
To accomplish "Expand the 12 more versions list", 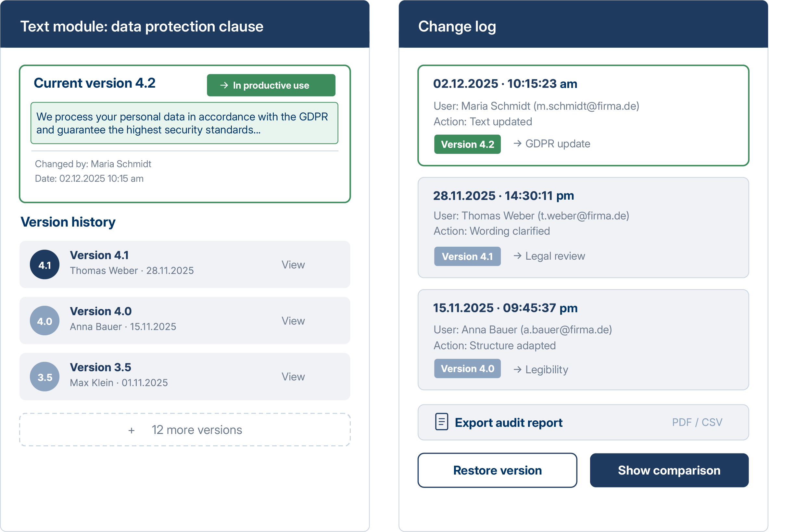I will point(196,430).
